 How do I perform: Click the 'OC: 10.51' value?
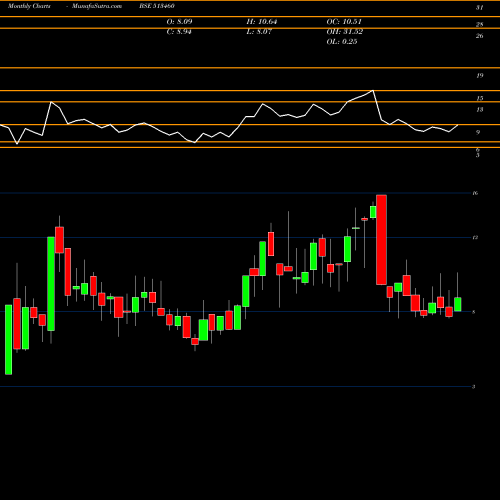coord(344,22)
